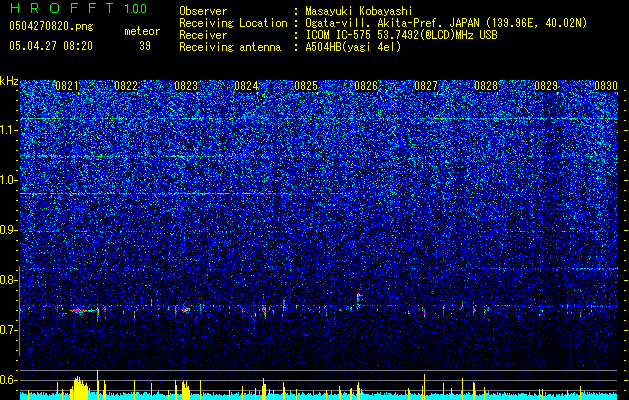
Task: Click the A504HB(yagi 4el) antenna text
Action: (353, 47)
